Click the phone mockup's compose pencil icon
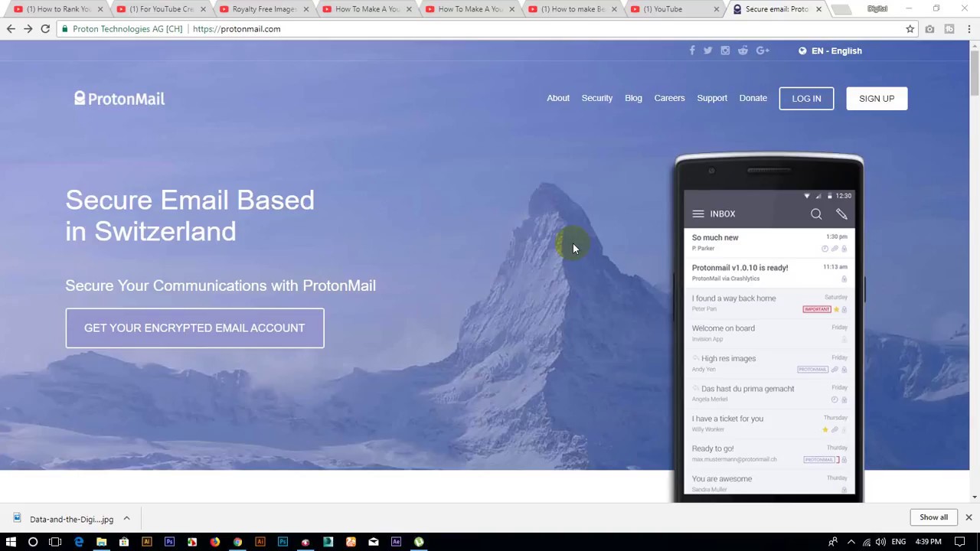Image resolution: width=980 pixels, height=551 pixels. pos(841,214)
